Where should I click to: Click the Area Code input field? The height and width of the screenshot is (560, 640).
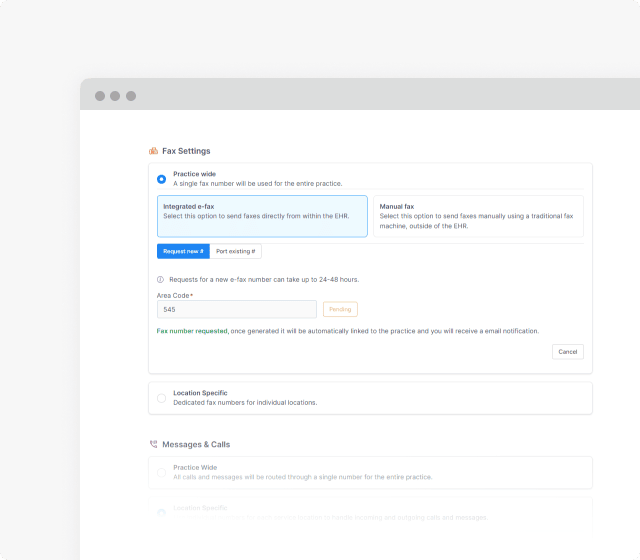[x=236, y=310]
